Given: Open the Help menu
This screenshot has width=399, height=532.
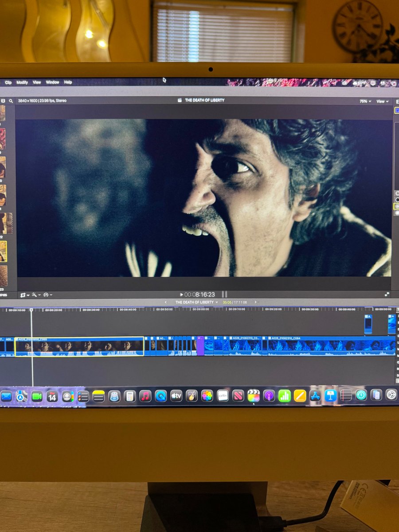Looking at the screenshot, I should point(68,82).
